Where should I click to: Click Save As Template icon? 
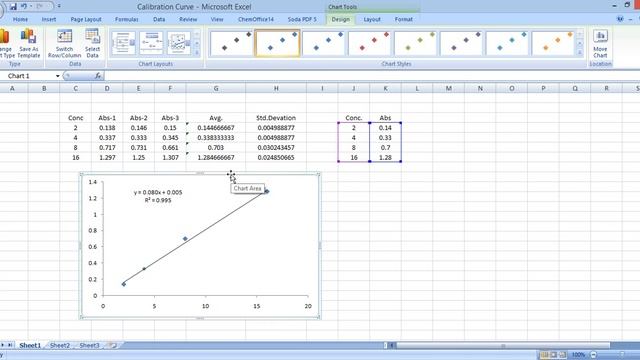point(29,44)
